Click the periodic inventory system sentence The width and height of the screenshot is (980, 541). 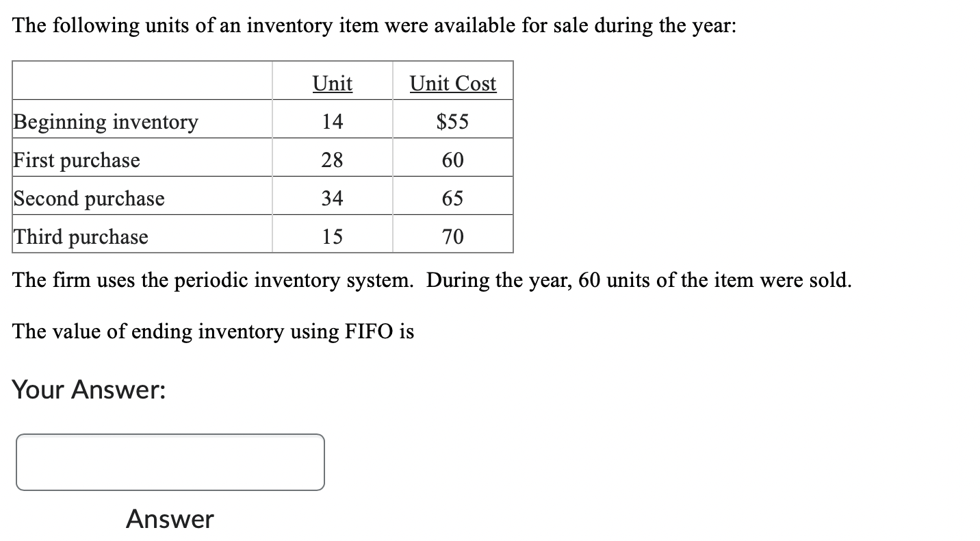[x=431, y=280]
